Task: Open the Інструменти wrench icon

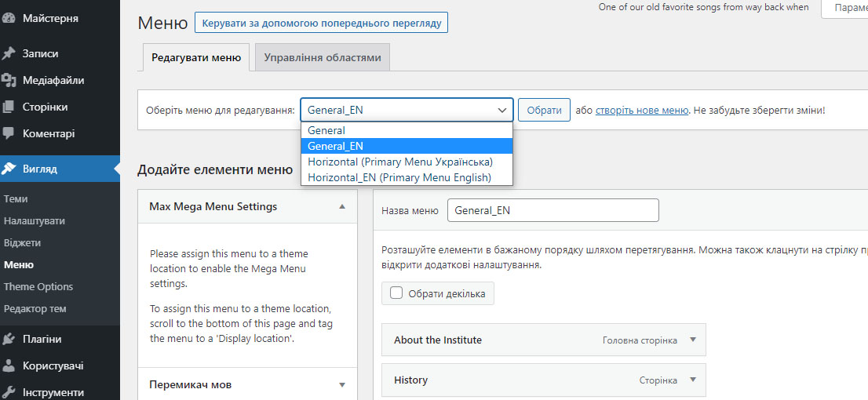Action: pyautogui.click(x=9, y=392)
